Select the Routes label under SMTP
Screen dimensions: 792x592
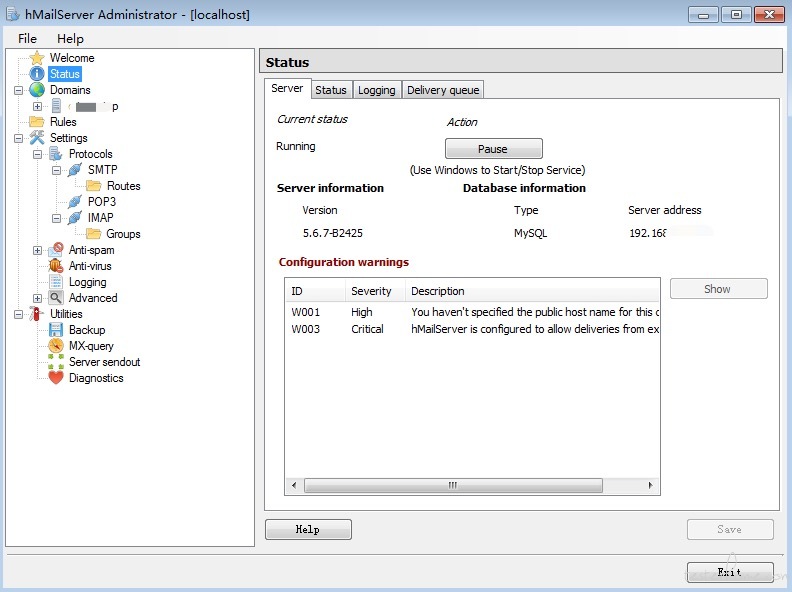tap(124, 186)
